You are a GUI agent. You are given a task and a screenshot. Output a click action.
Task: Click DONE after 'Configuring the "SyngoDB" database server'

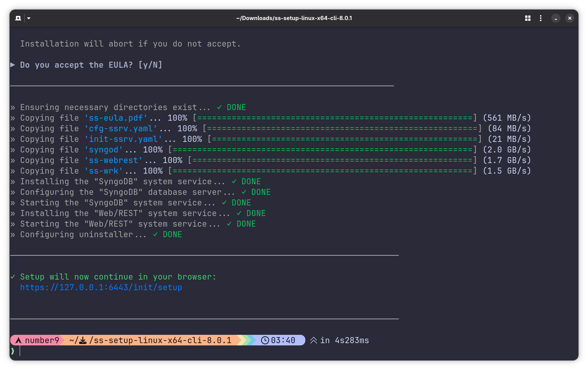pyautogui.click(x=261, y=192)
